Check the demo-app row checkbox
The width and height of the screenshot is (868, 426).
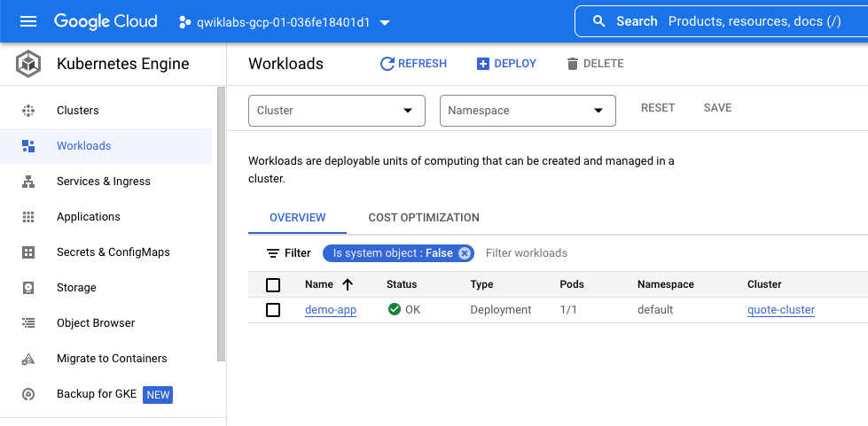[273, 310]
